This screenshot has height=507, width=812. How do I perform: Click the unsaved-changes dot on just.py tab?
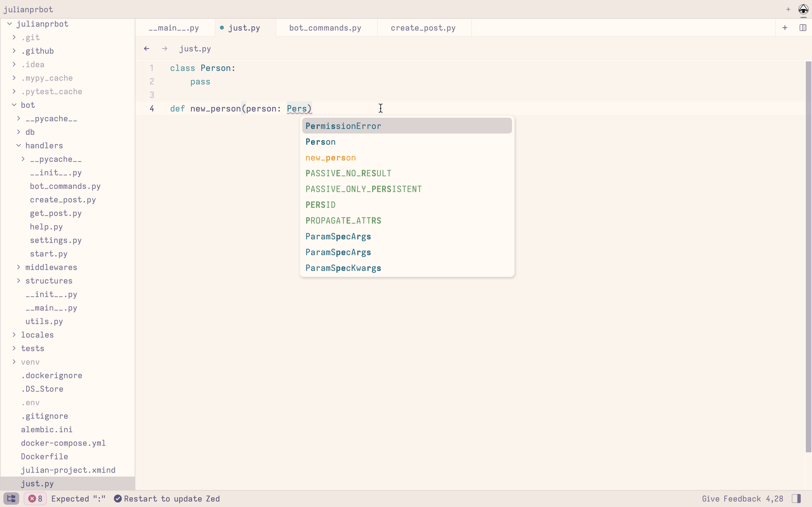(x=222, y=28)
